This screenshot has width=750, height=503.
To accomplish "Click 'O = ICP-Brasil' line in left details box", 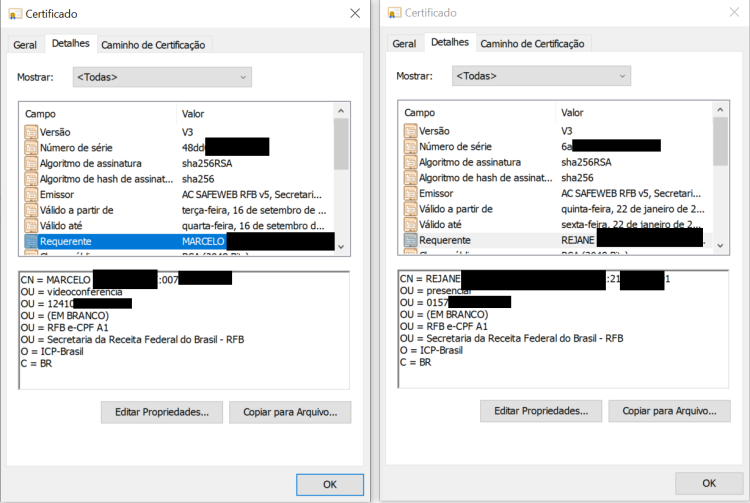I will point(52,351).
